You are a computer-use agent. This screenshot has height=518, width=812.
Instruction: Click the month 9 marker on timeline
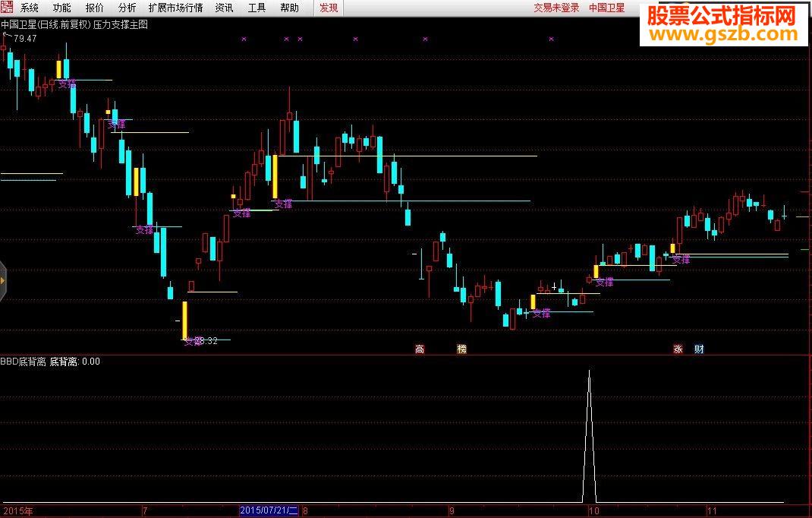pos(452,510)
